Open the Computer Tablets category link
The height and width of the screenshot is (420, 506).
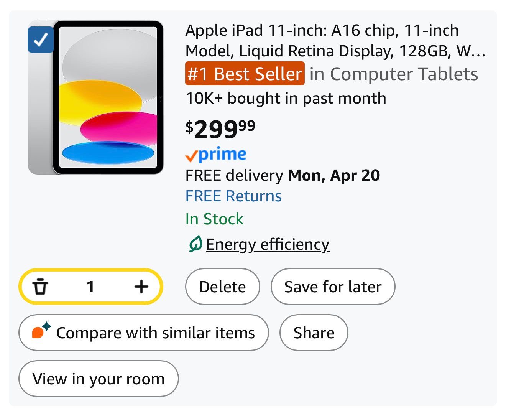coord(394,74)
